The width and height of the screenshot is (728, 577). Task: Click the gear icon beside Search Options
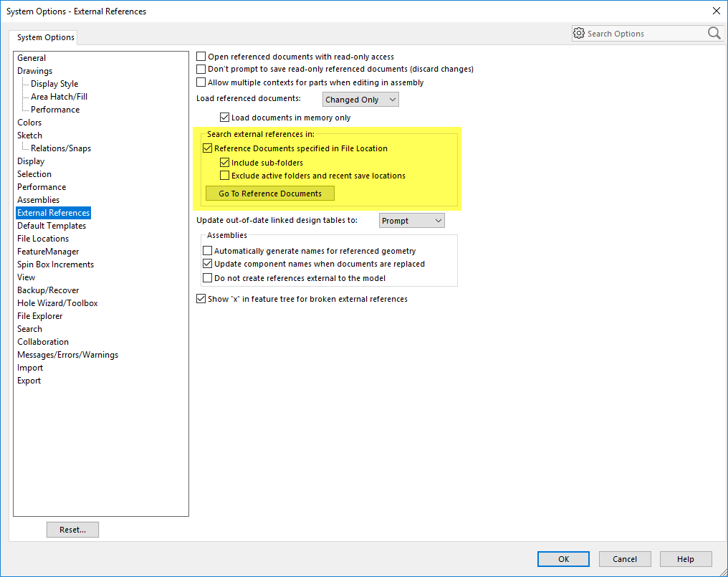coord(579,33)
